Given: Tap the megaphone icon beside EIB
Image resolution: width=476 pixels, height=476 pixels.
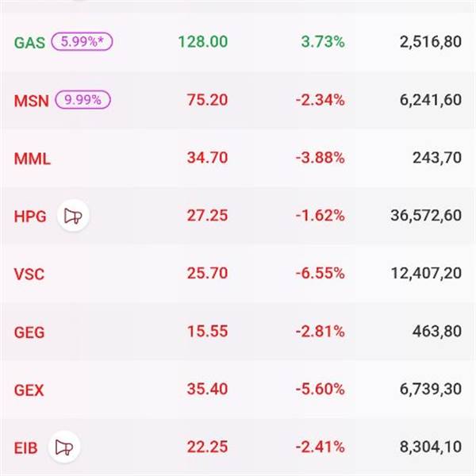Looking at the screenshot, I should [x=63, y=447].
